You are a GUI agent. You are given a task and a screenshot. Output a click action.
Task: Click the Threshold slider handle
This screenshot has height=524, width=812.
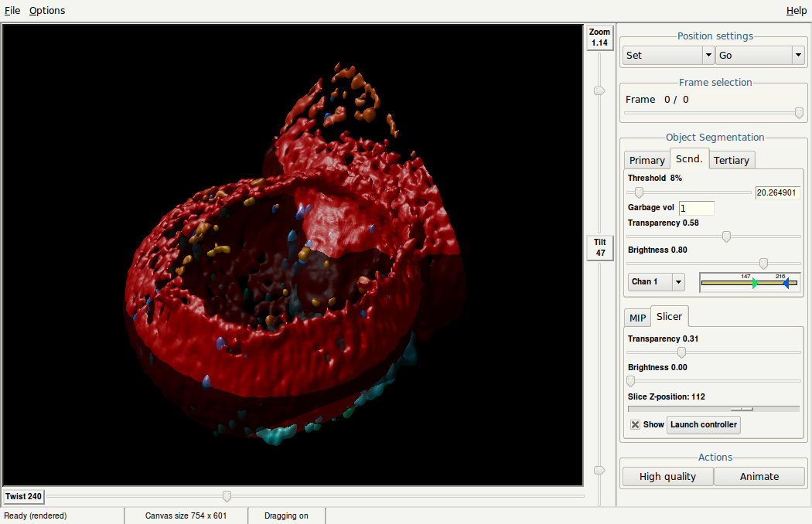639,192
